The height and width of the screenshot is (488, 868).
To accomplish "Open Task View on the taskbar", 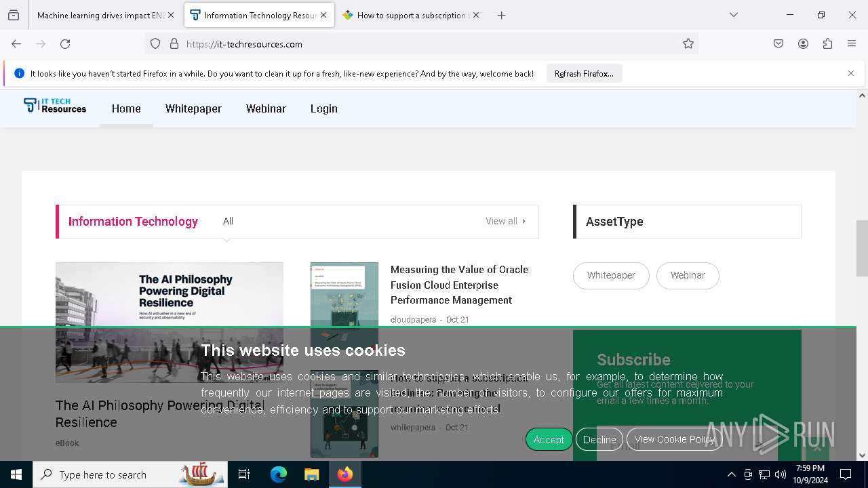I will point(244,474).
